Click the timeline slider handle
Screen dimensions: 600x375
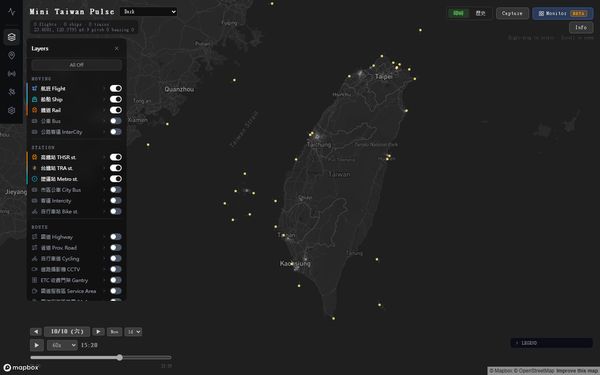click(120, 357)
